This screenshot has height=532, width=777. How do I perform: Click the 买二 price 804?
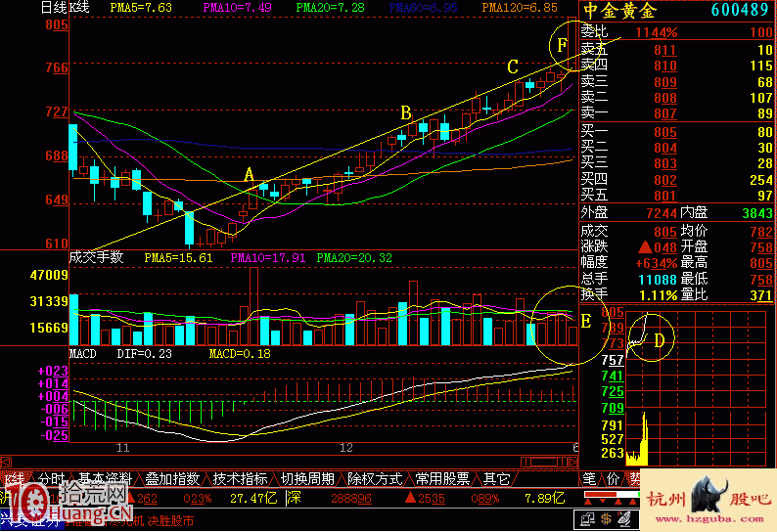pos(665,148)
